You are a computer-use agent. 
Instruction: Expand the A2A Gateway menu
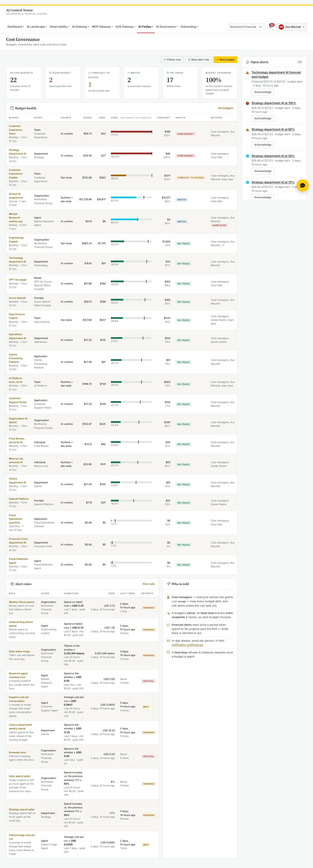[x=126, y=27]
